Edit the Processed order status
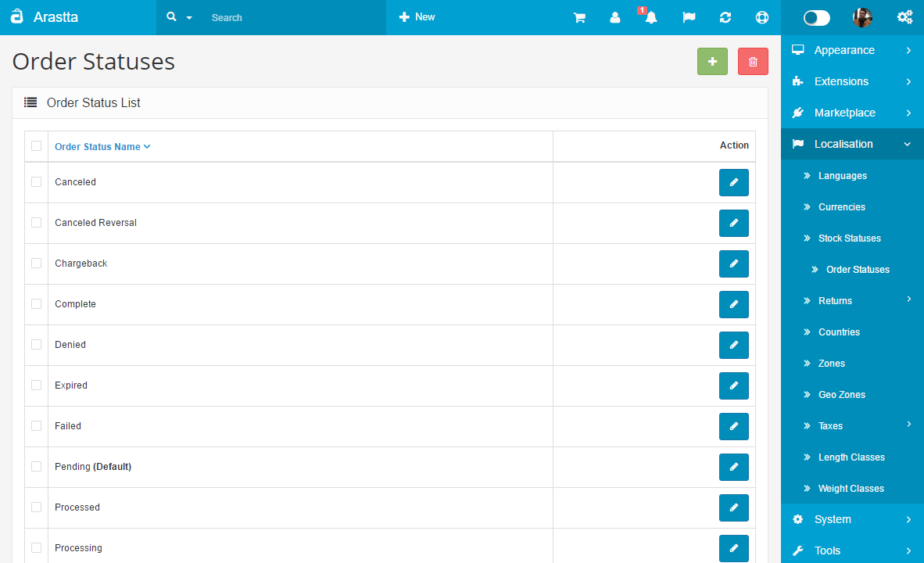The width and height of the screenshot is (924, 563). (734, 508)
